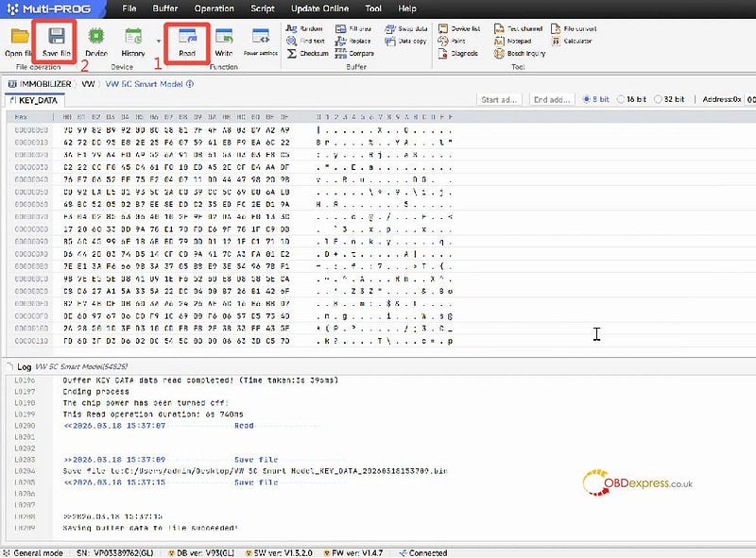This screenshot has width=756, height=558.
Task: Open the Device list
Action: 459,28
